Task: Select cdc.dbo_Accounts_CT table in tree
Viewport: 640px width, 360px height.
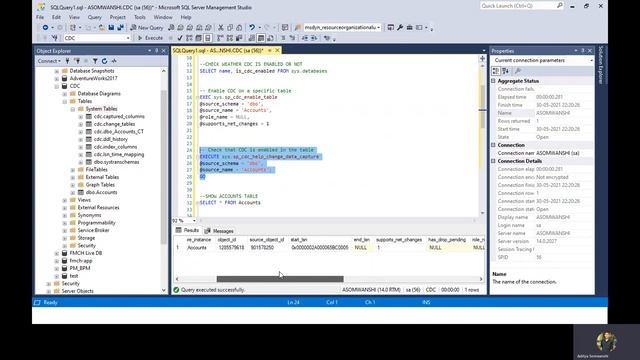Action: [x=118, y=131]
